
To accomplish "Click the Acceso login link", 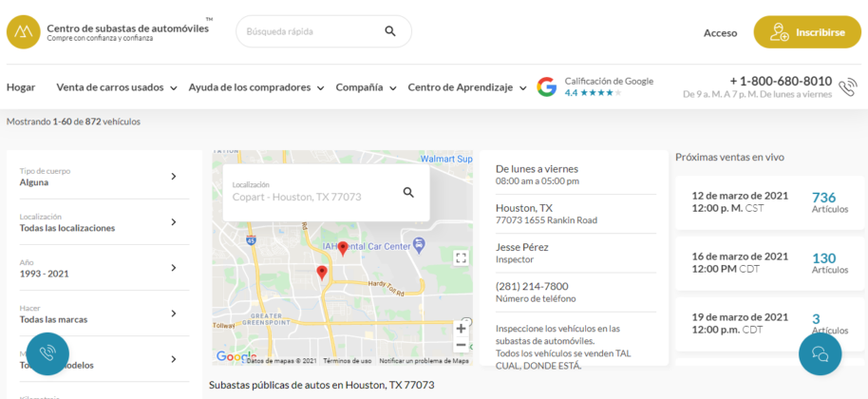I will point(720,33).
